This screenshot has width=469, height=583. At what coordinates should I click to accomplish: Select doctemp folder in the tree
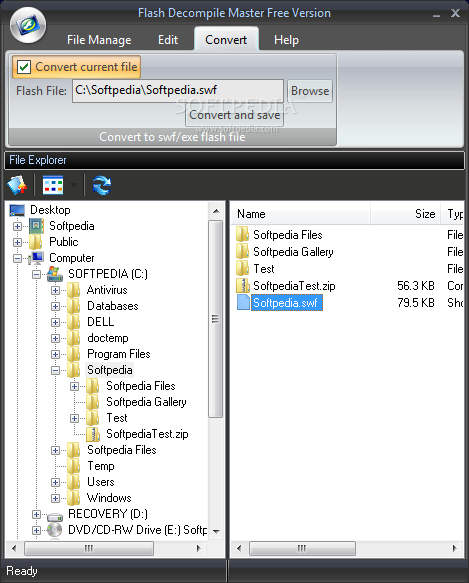[x=108, y=338]
